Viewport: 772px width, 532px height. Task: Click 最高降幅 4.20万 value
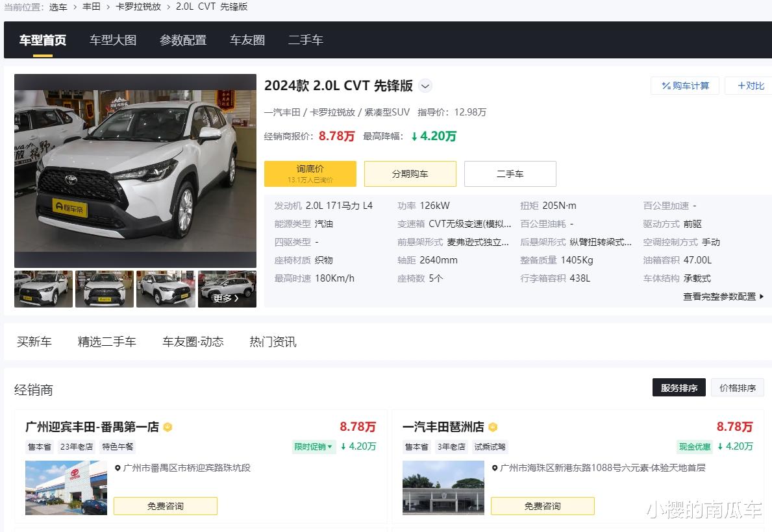click(x=434, y=136)
